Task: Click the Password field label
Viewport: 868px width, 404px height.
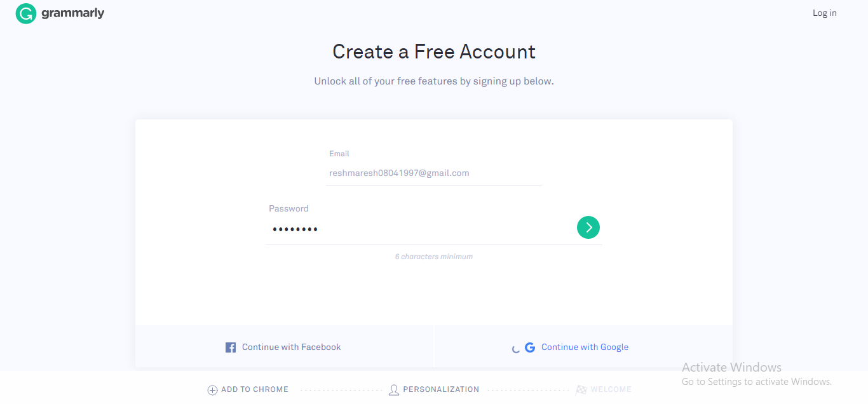Action: coord(288,208)
